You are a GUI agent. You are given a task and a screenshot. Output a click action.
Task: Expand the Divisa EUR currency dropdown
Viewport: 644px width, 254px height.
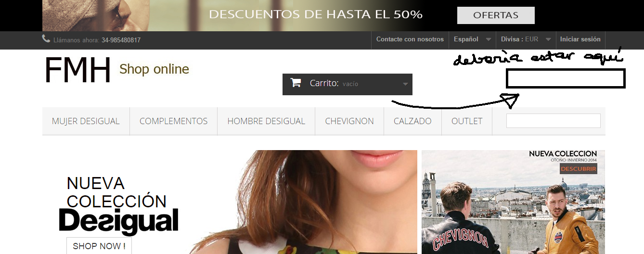coord(526,39)
